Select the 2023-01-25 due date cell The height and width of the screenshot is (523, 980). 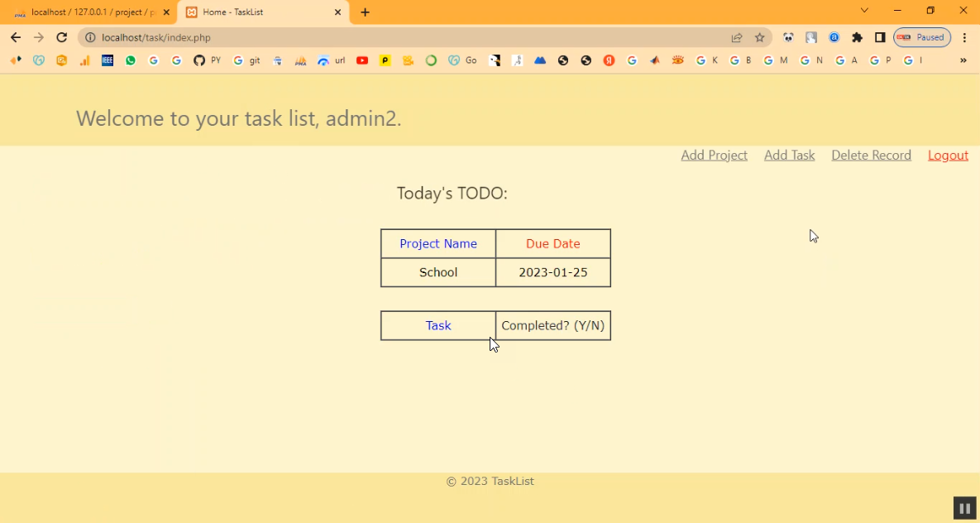tap(553, 273)
